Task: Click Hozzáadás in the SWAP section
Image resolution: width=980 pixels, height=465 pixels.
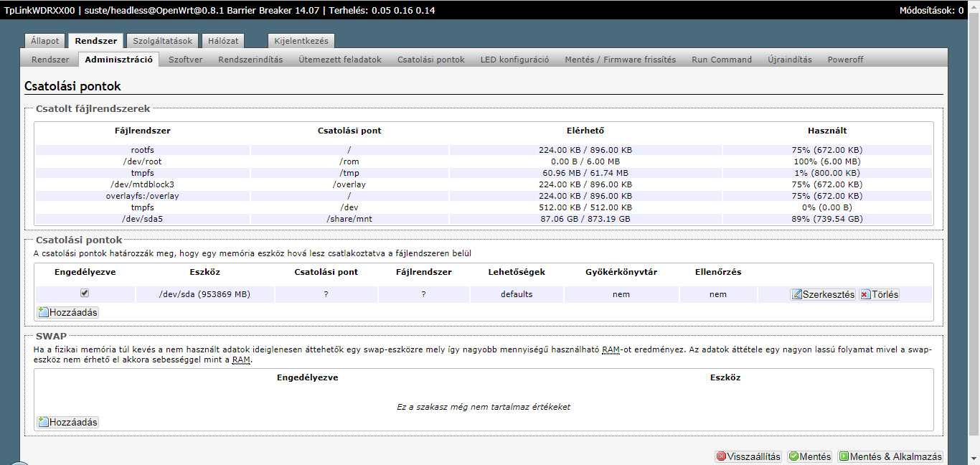Action: pos(67,422)
